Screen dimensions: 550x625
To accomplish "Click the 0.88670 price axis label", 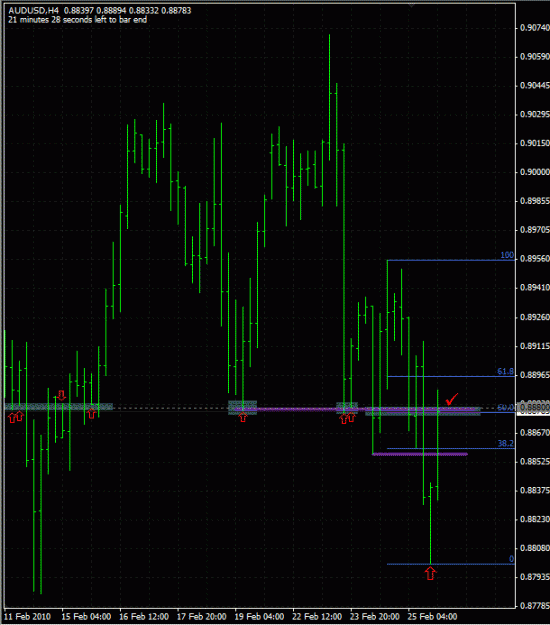I will (x=535, y=432).
